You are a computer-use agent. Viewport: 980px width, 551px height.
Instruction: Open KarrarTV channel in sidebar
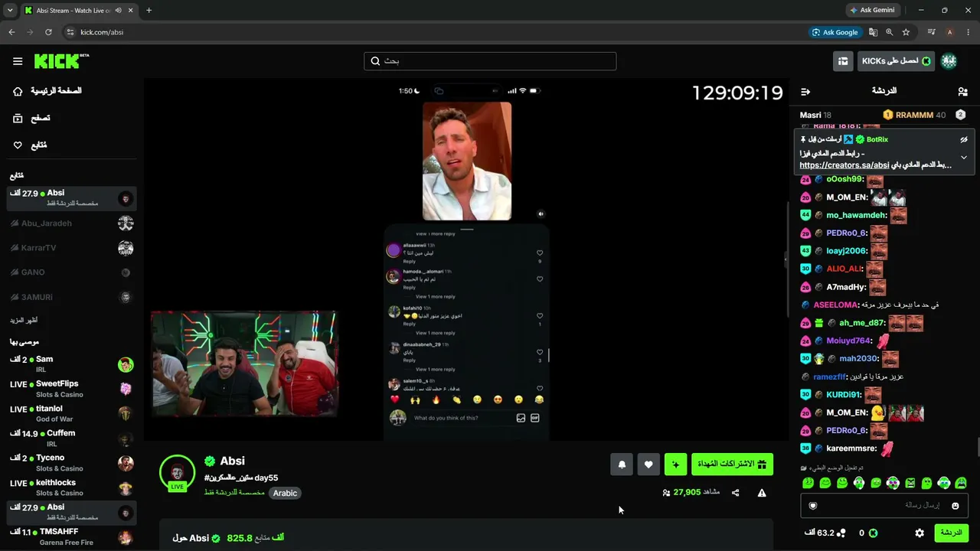[x=72, y=248]
